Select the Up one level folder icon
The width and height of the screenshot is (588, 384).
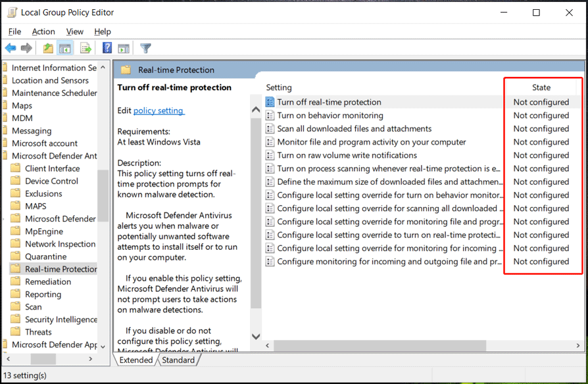click(x=47, y=47)
